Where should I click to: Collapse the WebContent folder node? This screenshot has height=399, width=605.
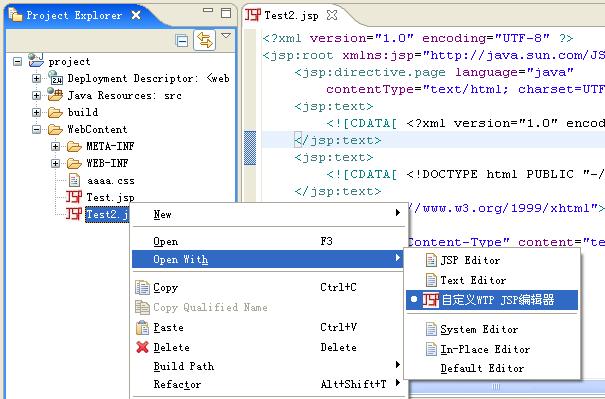[x=36, y=129]
